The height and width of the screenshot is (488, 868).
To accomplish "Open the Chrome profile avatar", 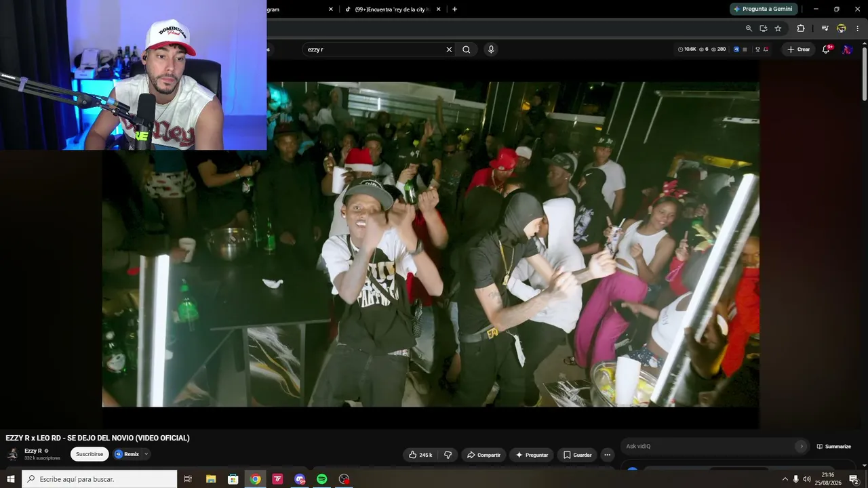I will coord(842,28).
